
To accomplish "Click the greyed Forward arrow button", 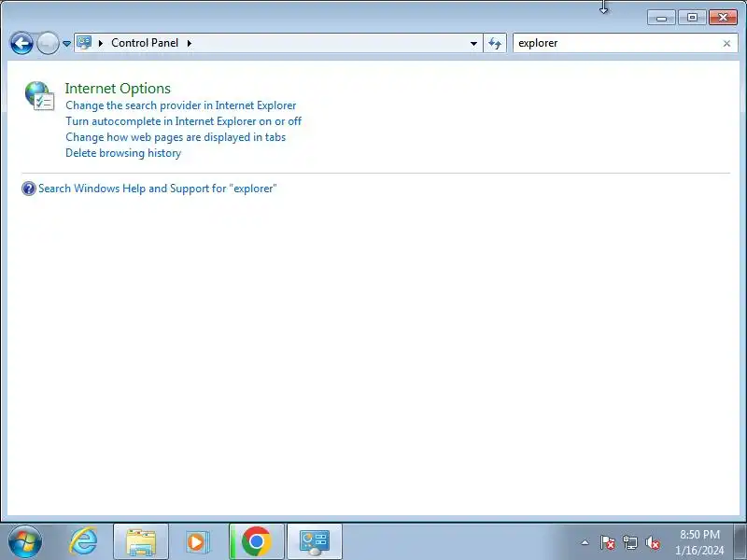I will (x=48, y=44).
